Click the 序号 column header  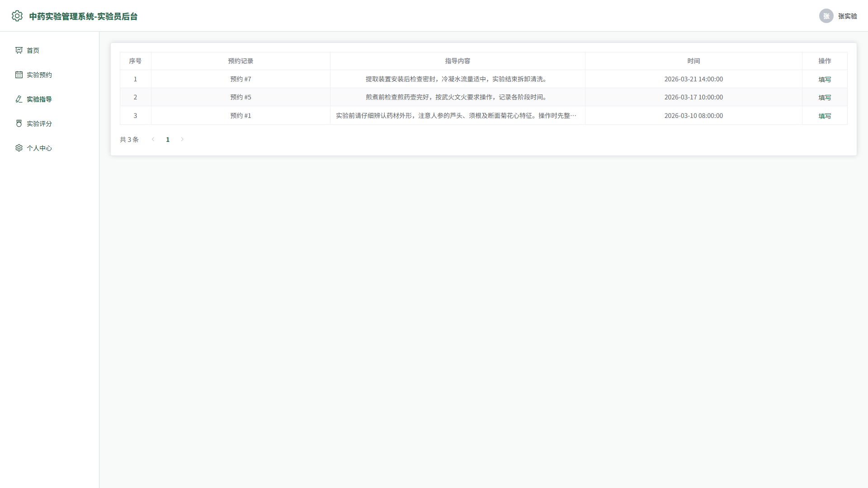135,61
